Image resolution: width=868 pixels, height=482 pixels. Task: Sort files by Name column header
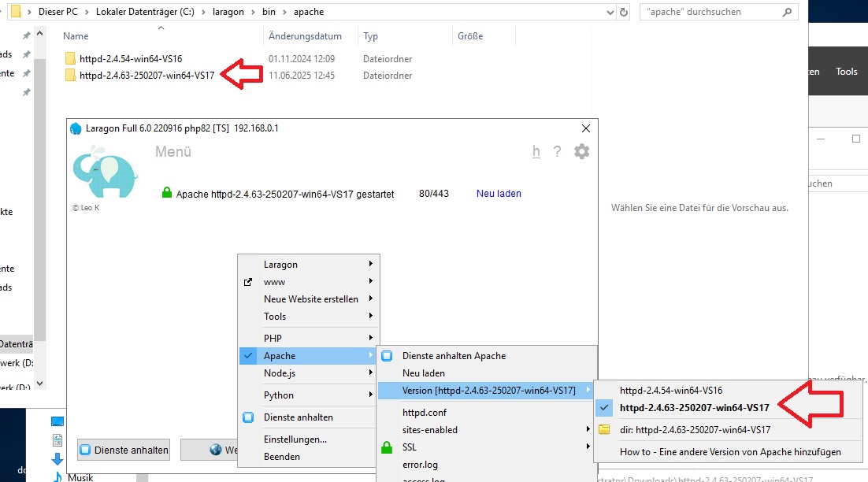(x=76, y=36)
